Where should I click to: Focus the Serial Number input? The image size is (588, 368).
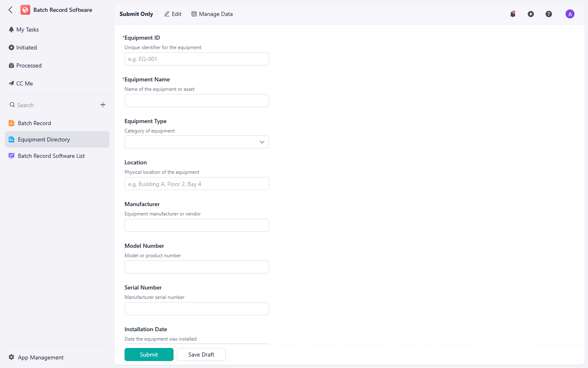(197, 309)
